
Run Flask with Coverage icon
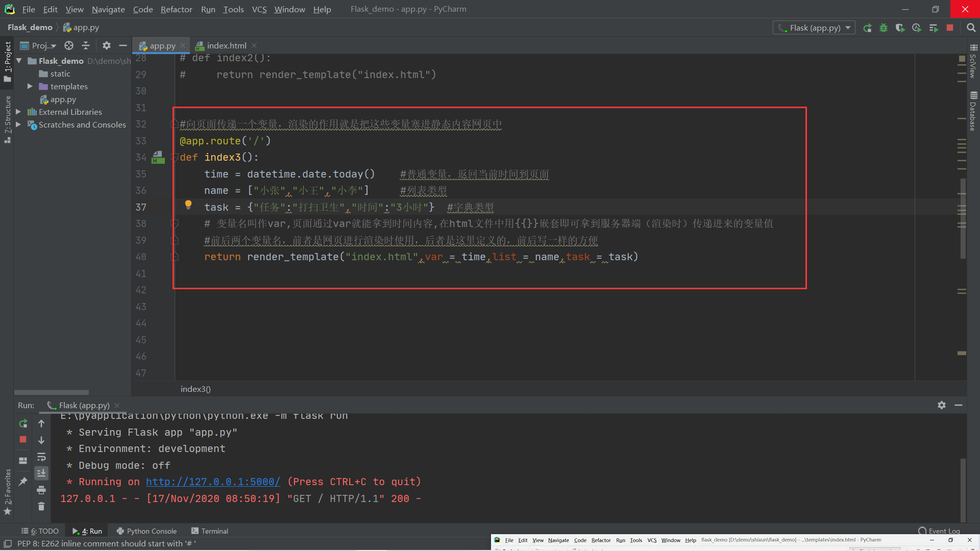(x=900, y=28)
